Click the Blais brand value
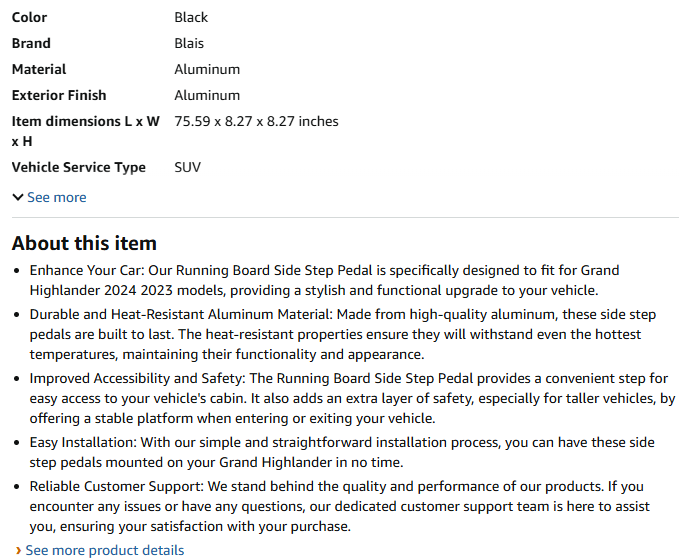The height and width of the screenshot is (560, 690). [x=189, y=43]
